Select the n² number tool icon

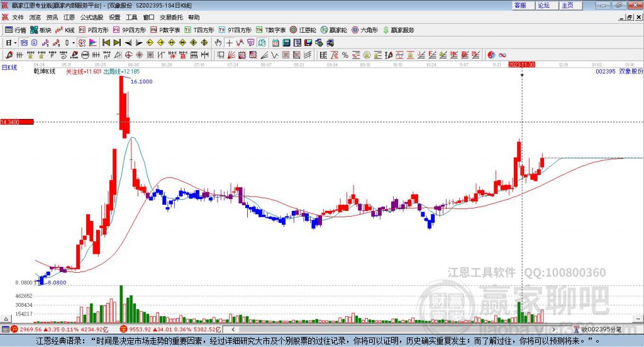[x=107, y=55]
